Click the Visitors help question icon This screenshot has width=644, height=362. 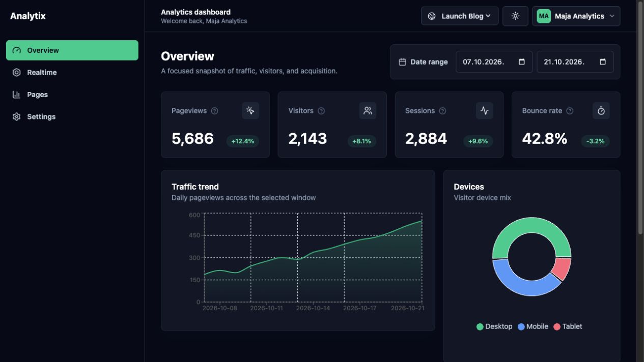click(321, 111)
